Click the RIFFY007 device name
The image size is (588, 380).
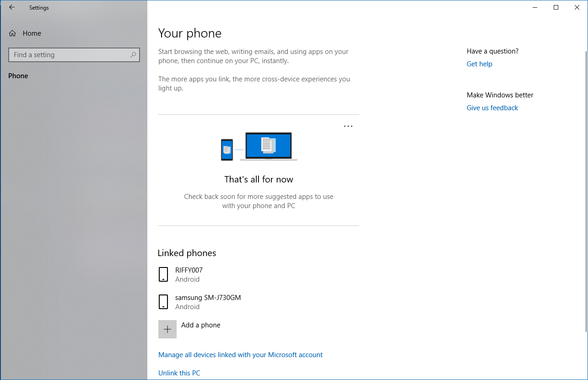[189, 270]
